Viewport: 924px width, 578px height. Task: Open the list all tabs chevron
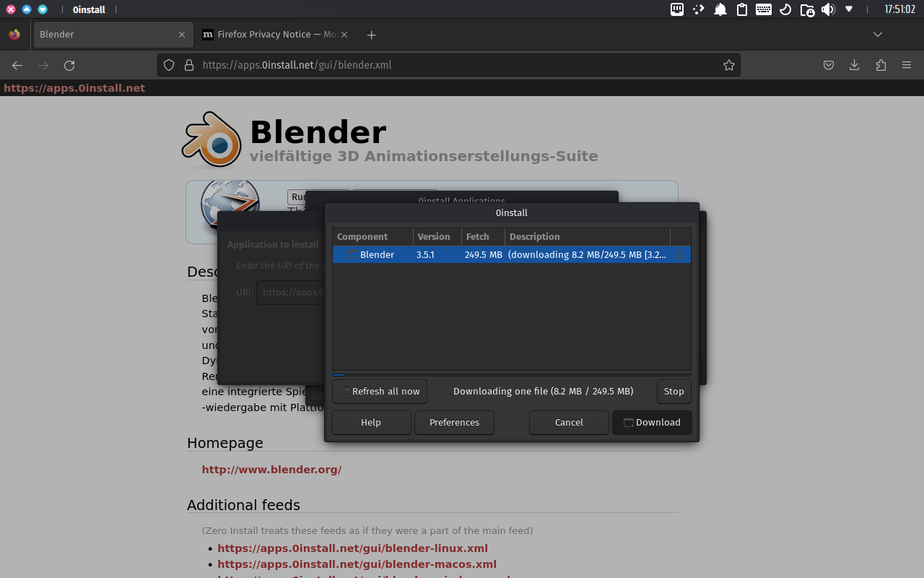tap(878, 35)
